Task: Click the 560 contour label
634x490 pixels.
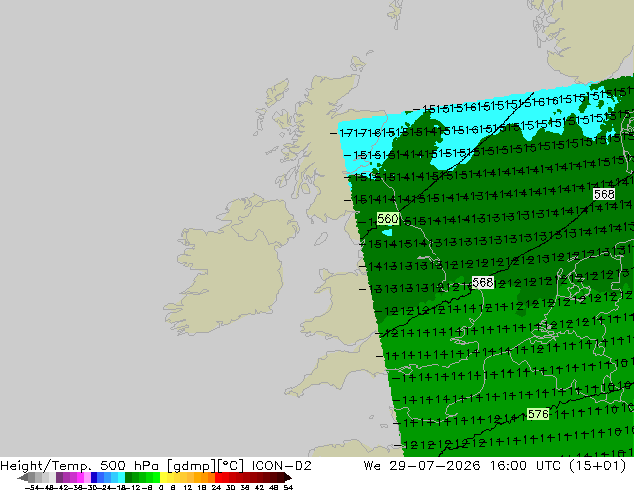Action: 388,219
